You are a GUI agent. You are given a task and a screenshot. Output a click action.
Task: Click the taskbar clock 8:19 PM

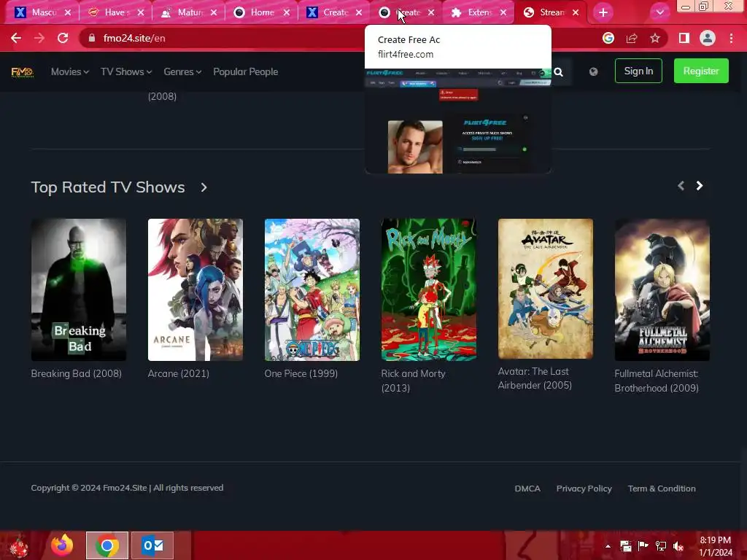pyautogui.click(x=716, y=540)
